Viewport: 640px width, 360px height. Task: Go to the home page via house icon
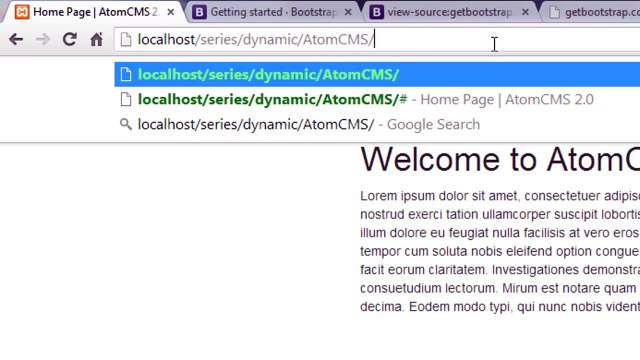coord(97,40)
